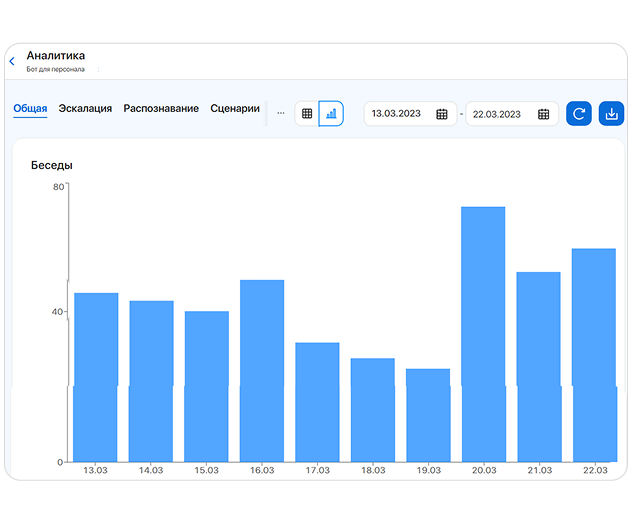Select the tallest bar for 20.03
The height and width of the screenshot is (524, 632).
click(483, 334)
